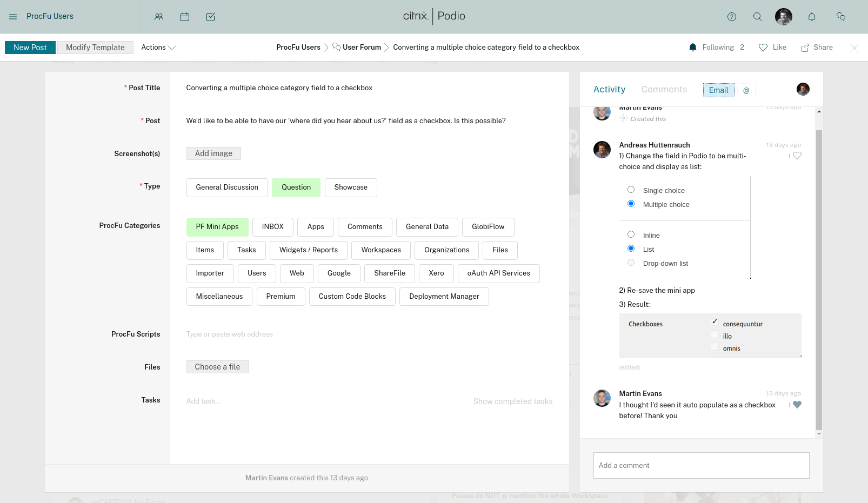The height and width of the screenshot is (503, 868).
Task: Open the Share options
Action: 817,48
